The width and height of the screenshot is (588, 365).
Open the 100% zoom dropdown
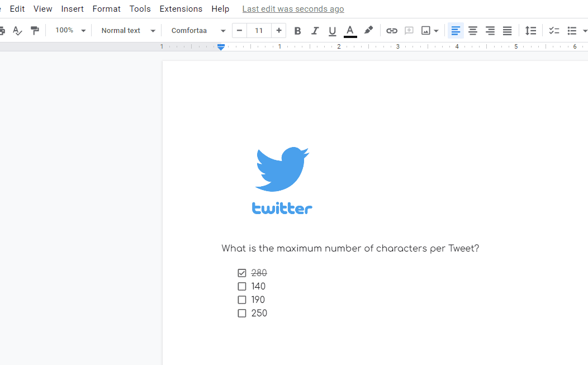click(x=70, y=31)
